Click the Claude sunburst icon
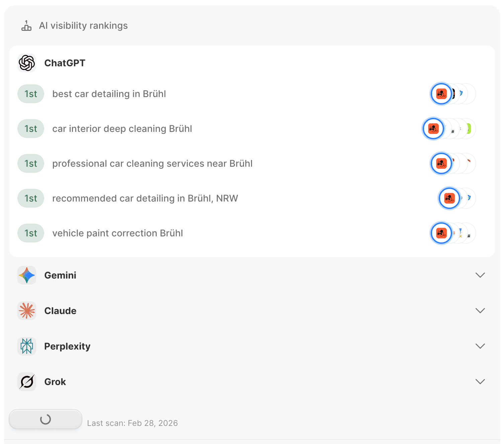 tap(27, 311)
